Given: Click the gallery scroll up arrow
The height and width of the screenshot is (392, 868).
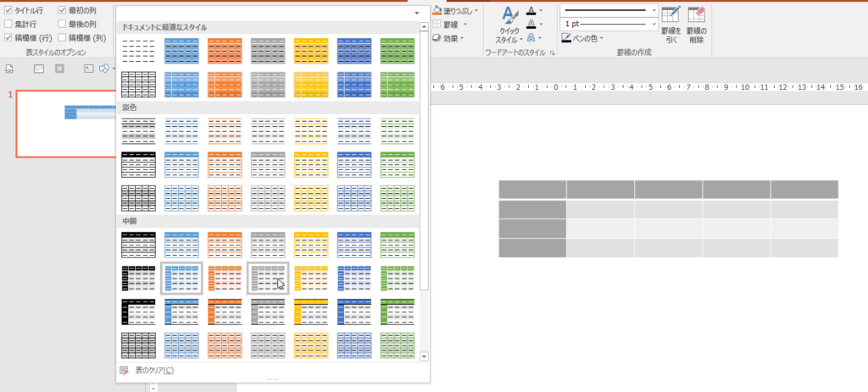Looking at the screenshot, I should [x=424, y=26].
